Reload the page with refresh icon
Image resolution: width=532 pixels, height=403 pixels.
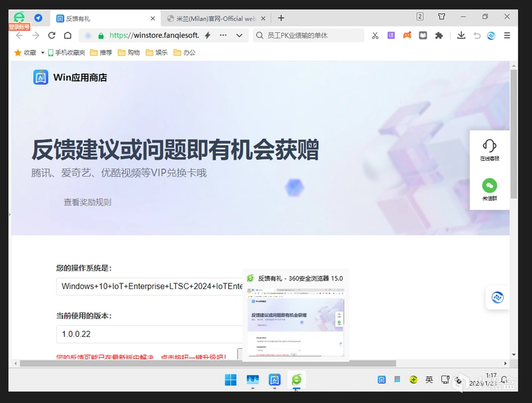pyautogui.click(x=52, y=36)
